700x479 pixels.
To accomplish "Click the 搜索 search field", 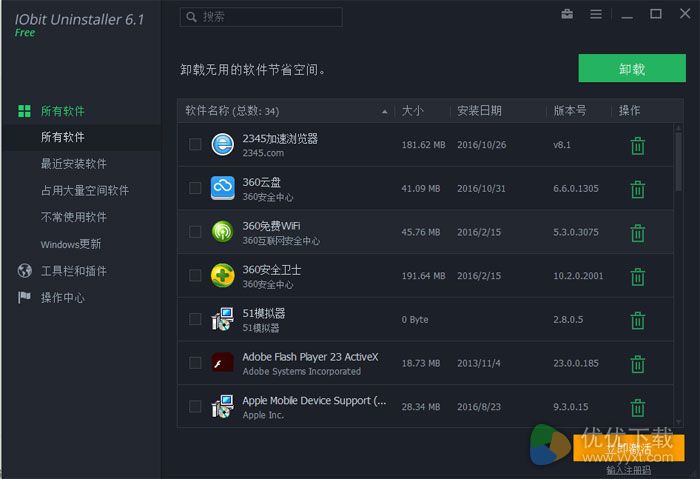I will click(x=261, y=17).
